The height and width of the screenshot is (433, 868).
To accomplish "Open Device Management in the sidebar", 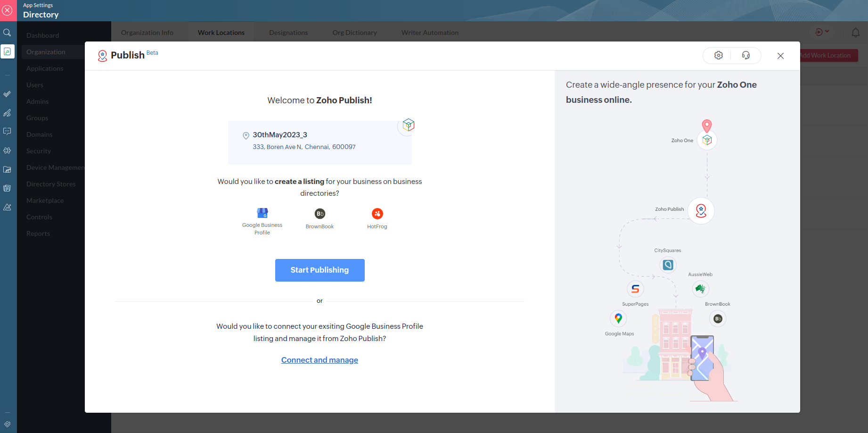I will (55, 167).
